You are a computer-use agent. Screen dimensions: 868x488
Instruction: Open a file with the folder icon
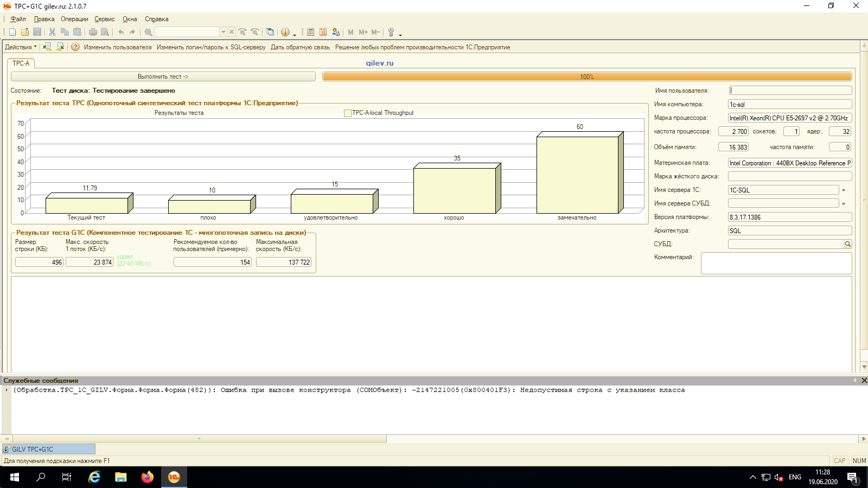pos(25,32)
